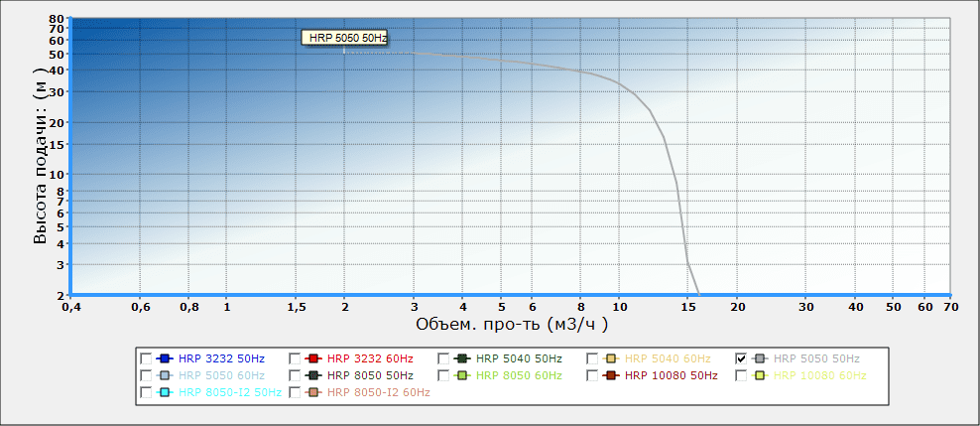Image resolution: width=980 pixels, height=426 pixels.
Task: Click the HRP 10080 60Hz legend label
Action: coord(820,375)
